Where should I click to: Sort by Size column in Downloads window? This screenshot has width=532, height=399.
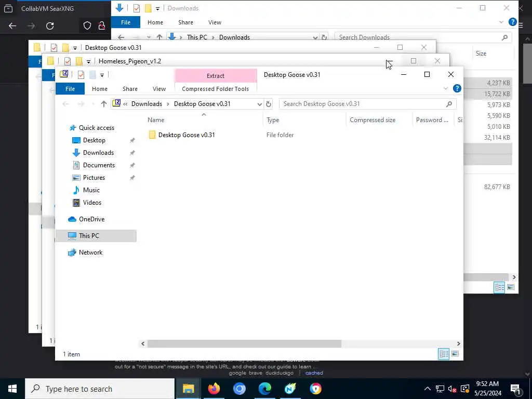pyautogui.click(x=481, y=54)
